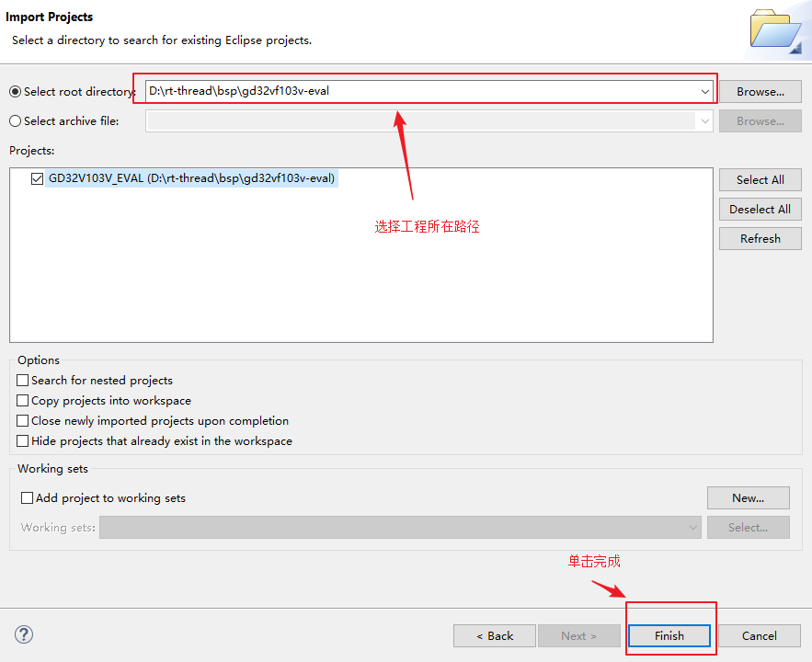Go to previous page with Back
The height and width of the screenshot is (662, 812).
point(494,635)
